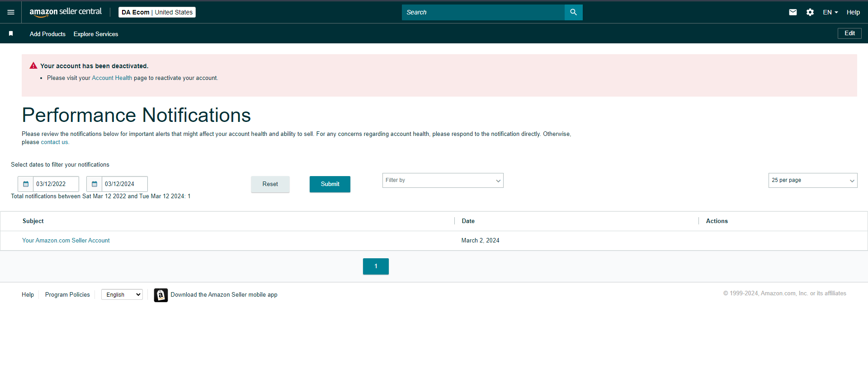Open the EN language dropdown
The height and width of the screenshot is (368, 868).
830,12
